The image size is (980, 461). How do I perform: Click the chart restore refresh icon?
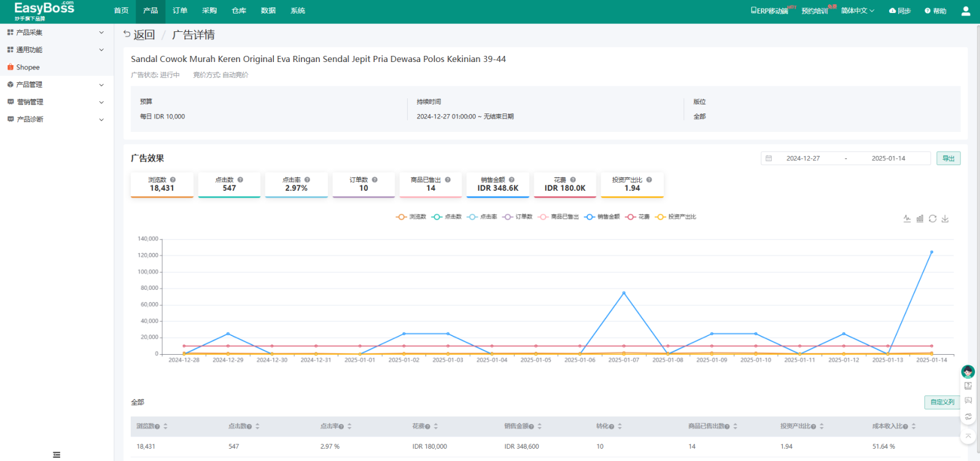(932, 219)
